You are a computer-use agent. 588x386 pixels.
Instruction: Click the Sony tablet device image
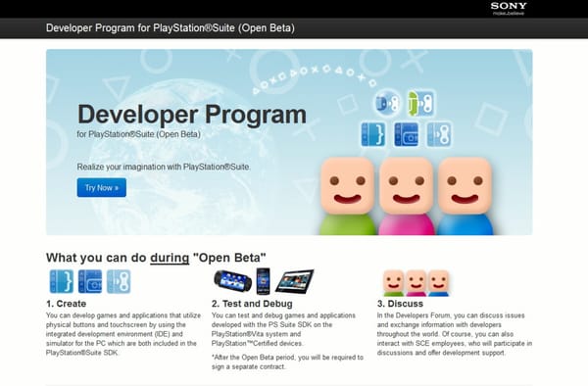coord(295,281)
